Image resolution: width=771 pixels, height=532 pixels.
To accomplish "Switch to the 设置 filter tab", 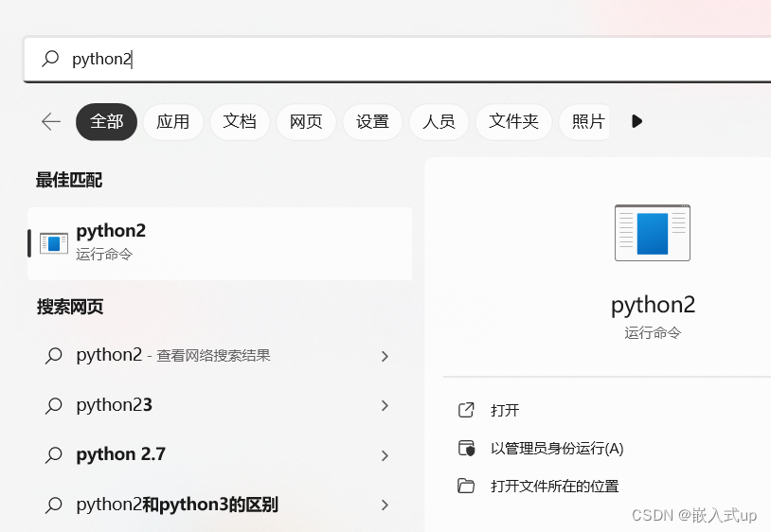I will pyautogui.click(x=373, y=121).
